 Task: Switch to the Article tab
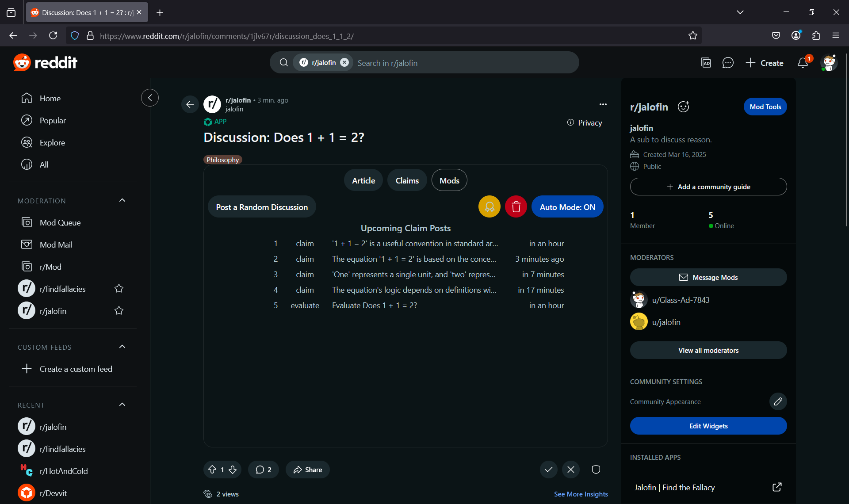363,180
